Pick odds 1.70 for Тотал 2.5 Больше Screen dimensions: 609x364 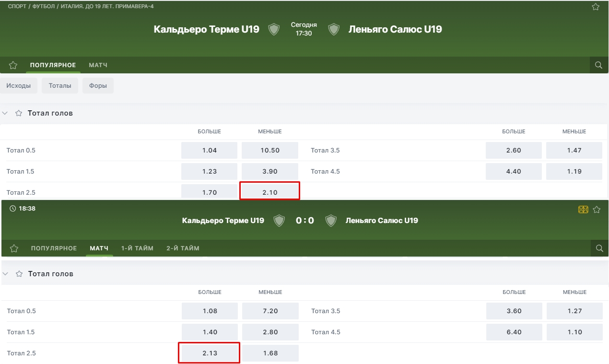click(x=210, y=191)
